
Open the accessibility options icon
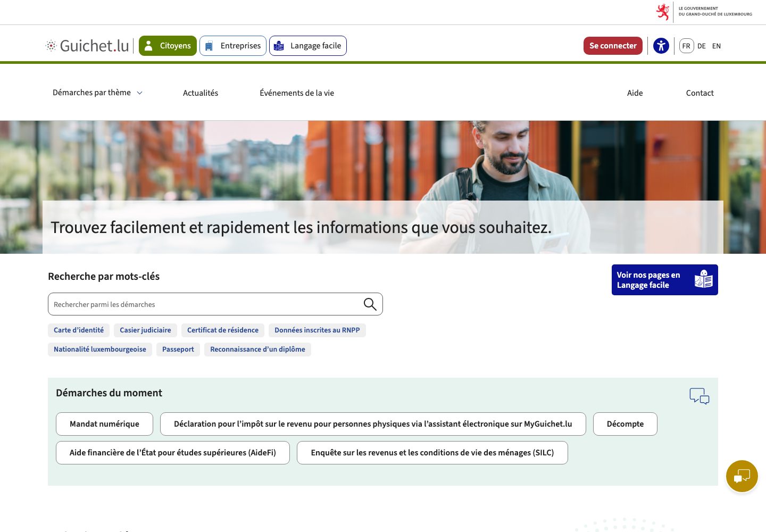(x=661, y=46)
